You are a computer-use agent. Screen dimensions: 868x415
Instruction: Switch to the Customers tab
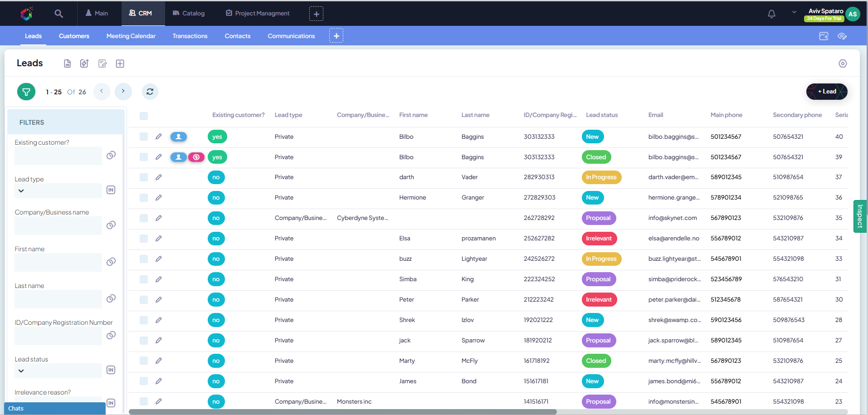[x=74, y=36]
